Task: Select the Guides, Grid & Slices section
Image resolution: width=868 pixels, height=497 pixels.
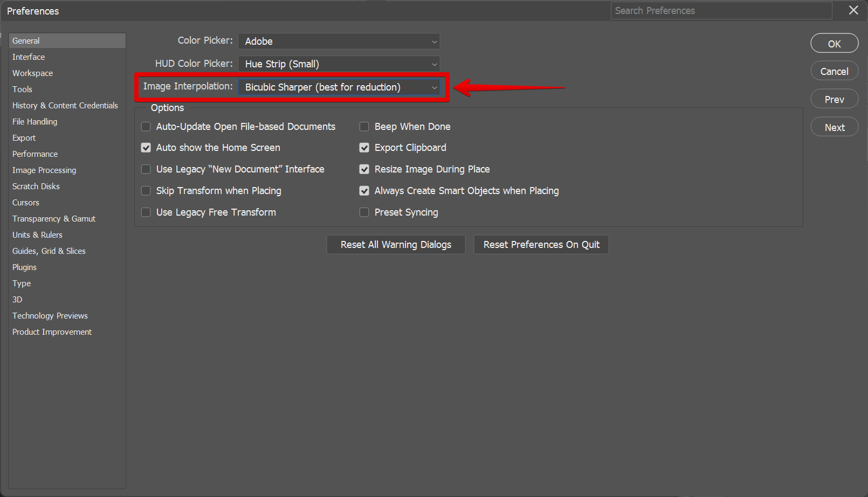Action: (x=49, y=251)
